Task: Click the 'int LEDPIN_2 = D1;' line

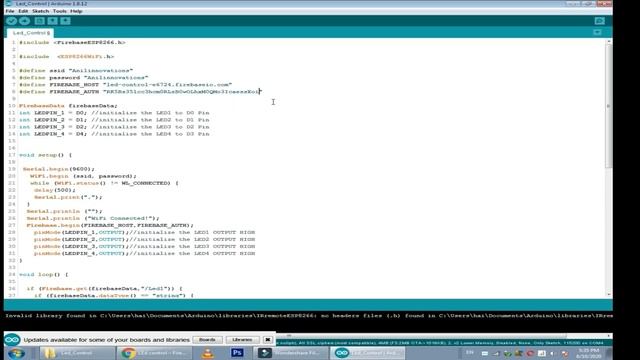Action: [x=114, y=120]
